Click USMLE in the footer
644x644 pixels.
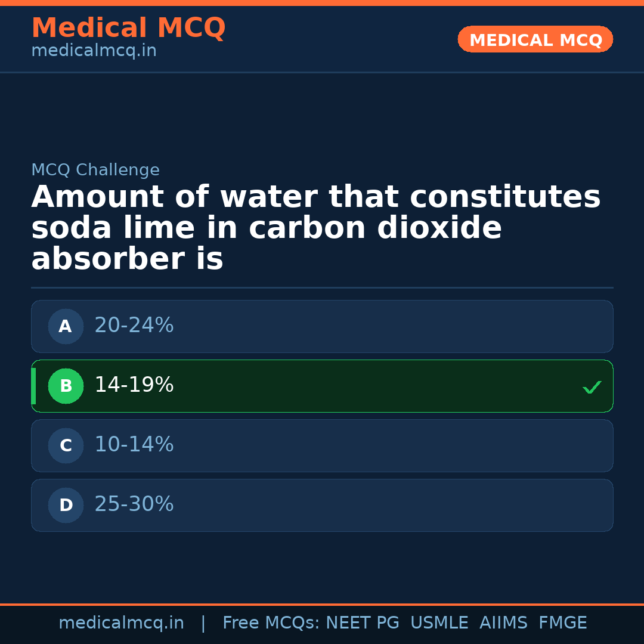pos(439,623)
